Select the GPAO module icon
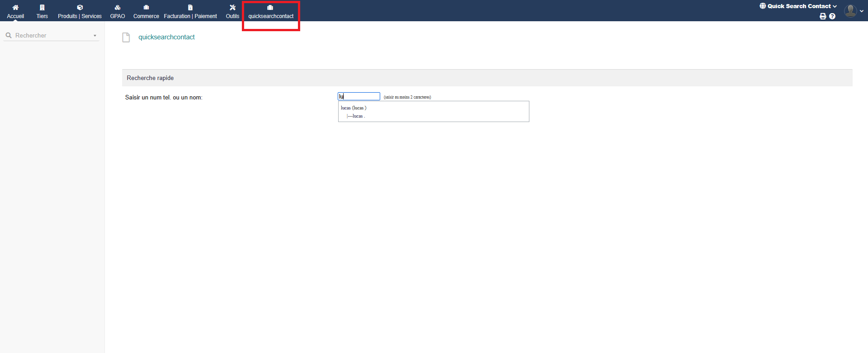The image size is (868, 353). tap(118, 8)
